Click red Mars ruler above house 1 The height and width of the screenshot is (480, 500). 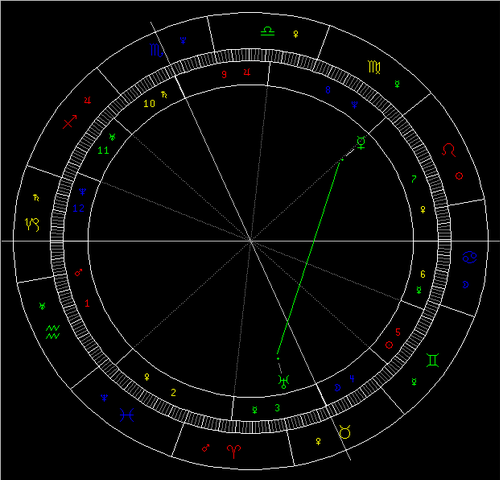point(79,272)
